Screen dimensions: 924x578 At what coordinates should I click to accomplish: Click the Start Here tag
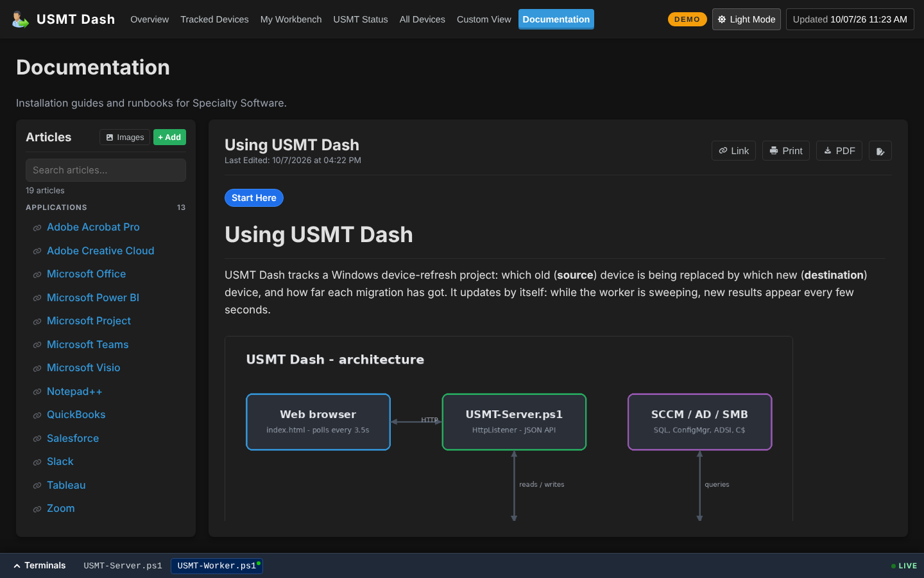click(x=254, y=198)
